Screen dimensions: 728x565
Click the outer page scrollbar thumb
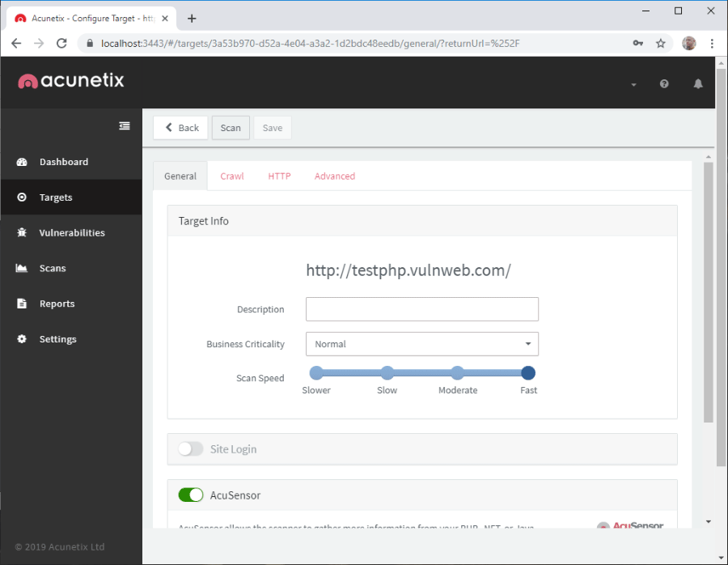pos(721,267)
